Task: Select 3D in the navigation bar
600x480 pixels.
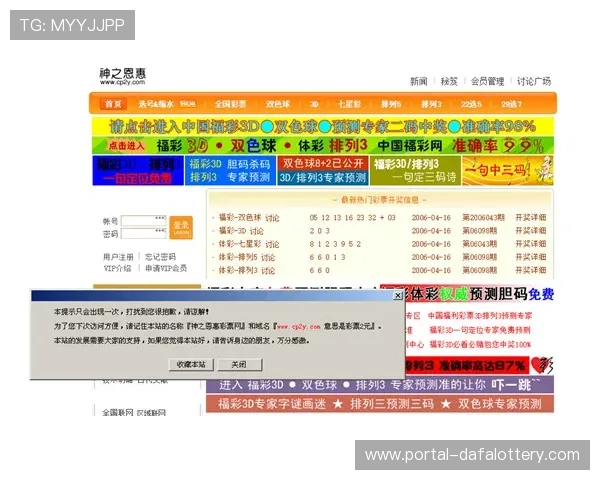Action: [x=314, y=104]
